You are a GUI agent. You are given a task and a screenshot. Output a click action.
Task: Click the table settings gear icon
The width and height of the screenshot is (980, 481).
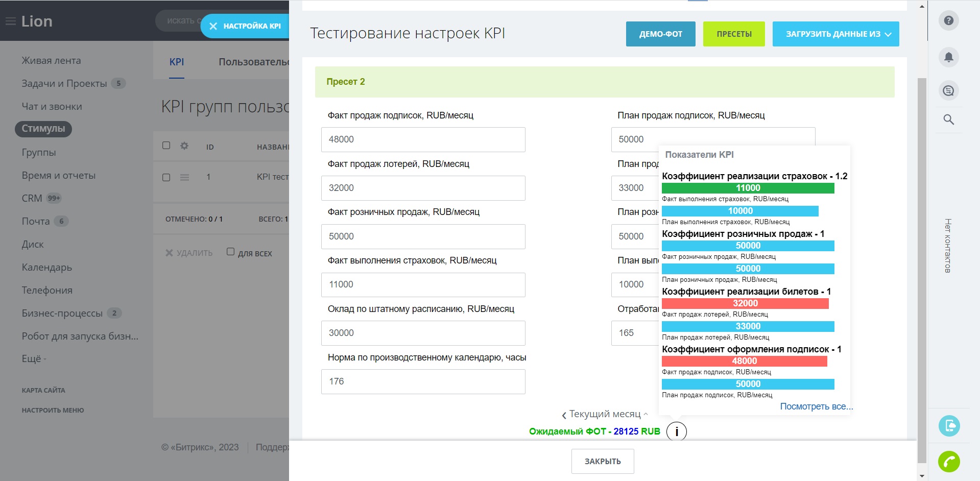184,146
